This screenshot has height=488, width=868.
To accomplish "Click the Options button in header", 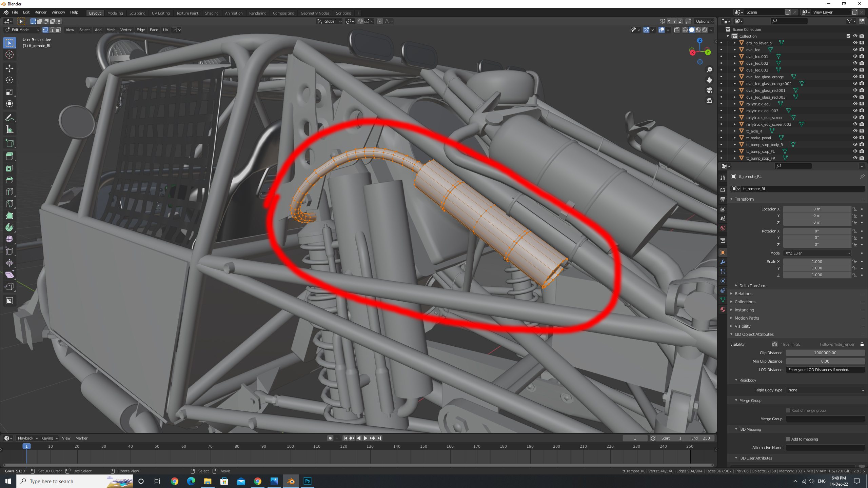I will (x=705, y=21).
